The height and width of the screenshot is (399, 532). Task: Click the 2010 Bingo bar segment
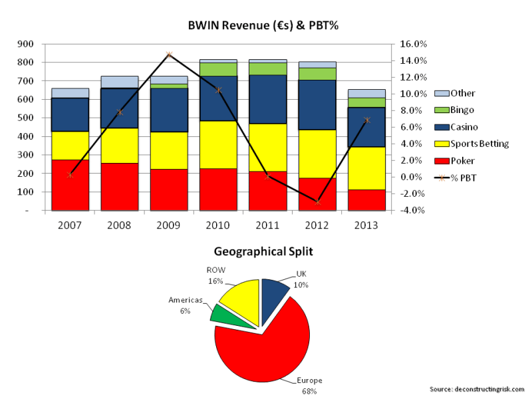(x=219, y=69)
